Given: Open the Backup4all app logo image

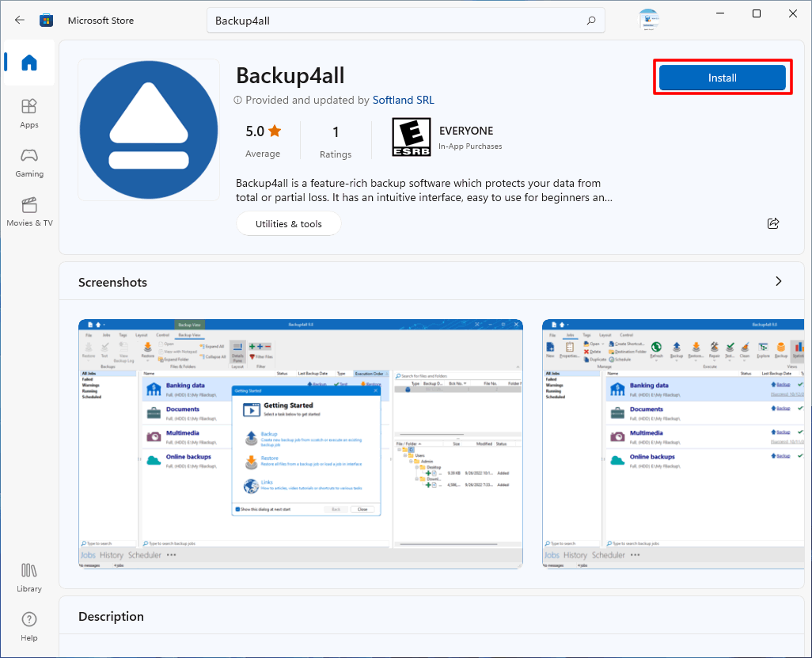Looking at the screenshot, I should 148,129.
